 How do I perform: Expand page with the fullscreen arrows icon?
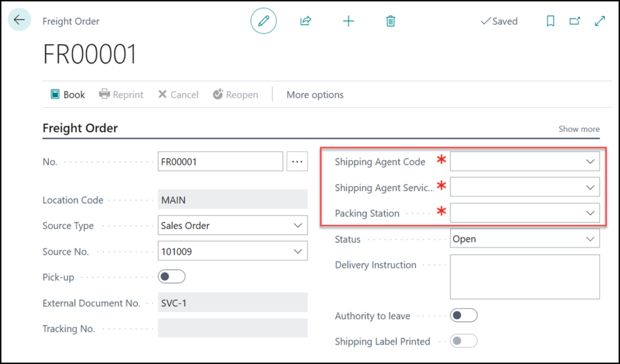point(599,21)
